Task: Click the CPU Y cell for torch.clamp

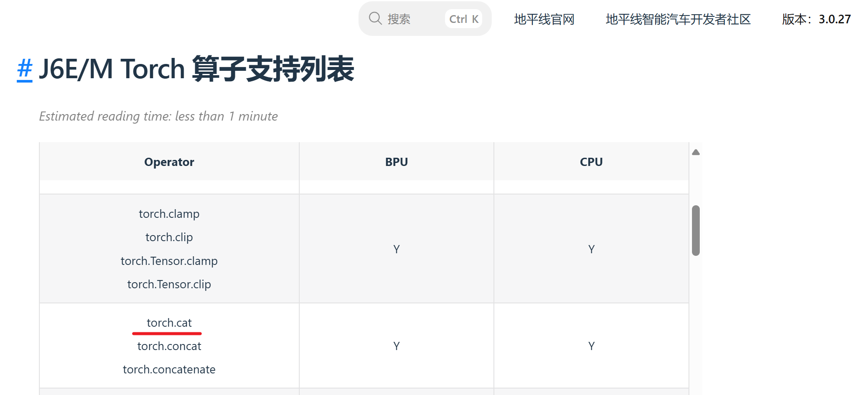Action: click(x=591, y=249)
